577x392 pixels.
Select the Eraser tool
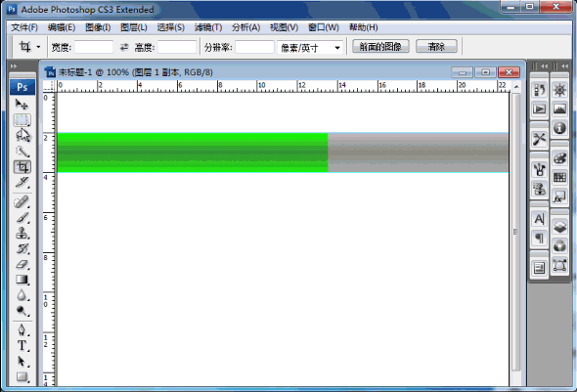coord(22,264)
